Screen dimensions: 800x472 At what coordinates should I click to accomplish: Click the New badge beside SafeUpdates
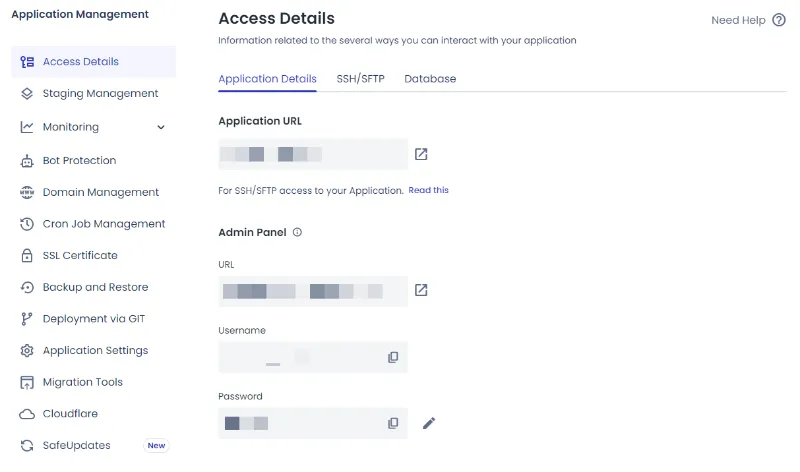coord(156,445)
